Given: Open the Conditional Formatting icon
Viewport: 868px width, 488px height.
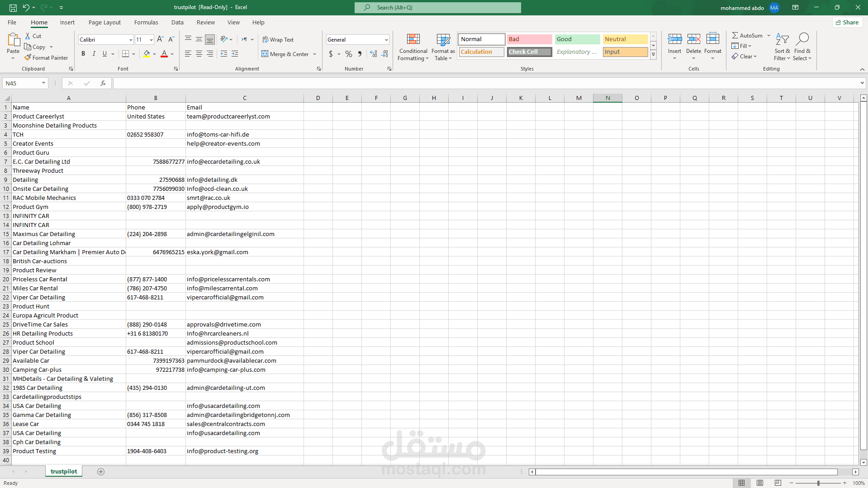Looking at the screenshot, I should point(413,40).
